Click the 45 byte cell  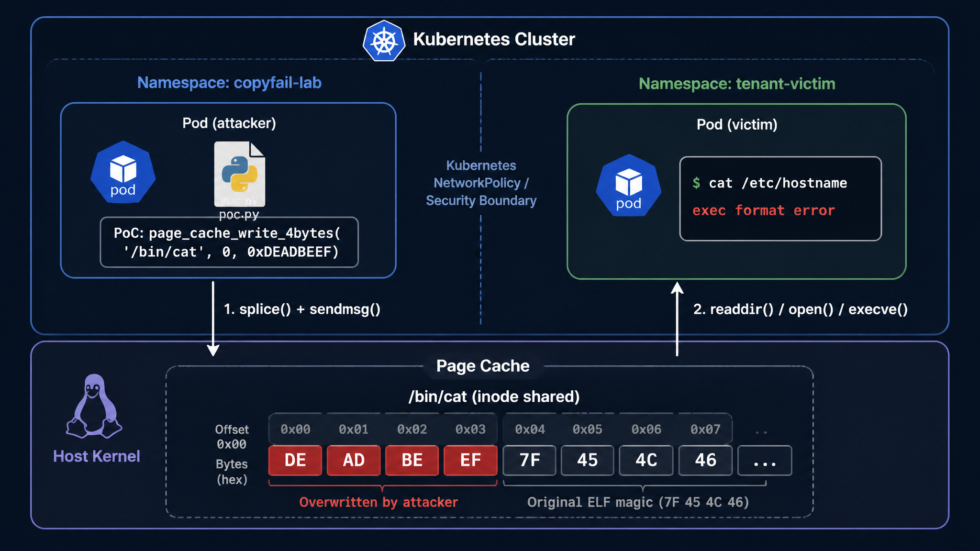(x=588, y=460)
